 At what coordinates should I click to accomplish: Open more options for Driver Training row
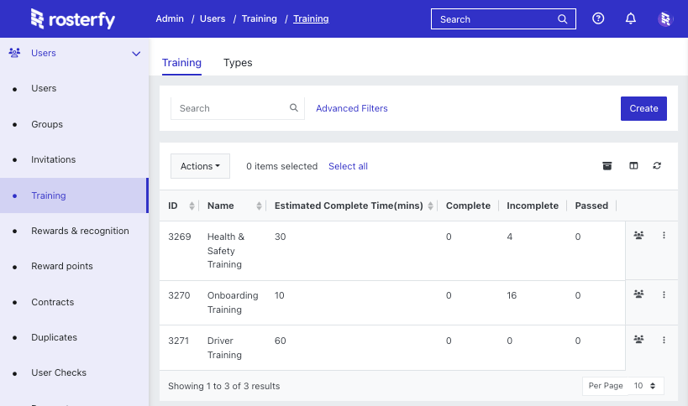[664, 340]
